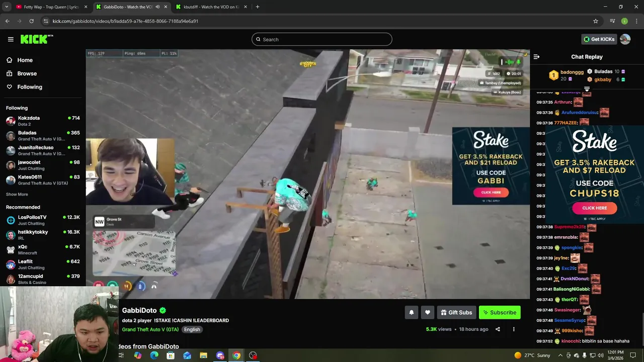Reload the current page

31,21
